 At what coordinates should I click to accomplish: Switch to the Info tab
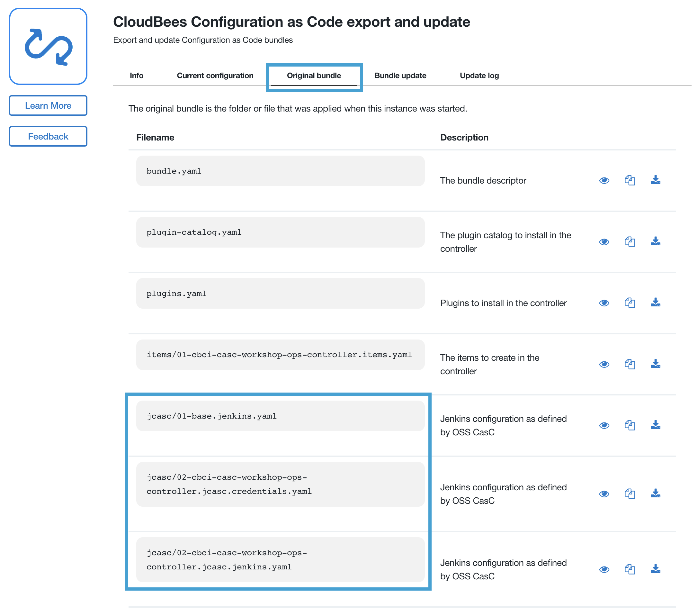pos(136,76)
